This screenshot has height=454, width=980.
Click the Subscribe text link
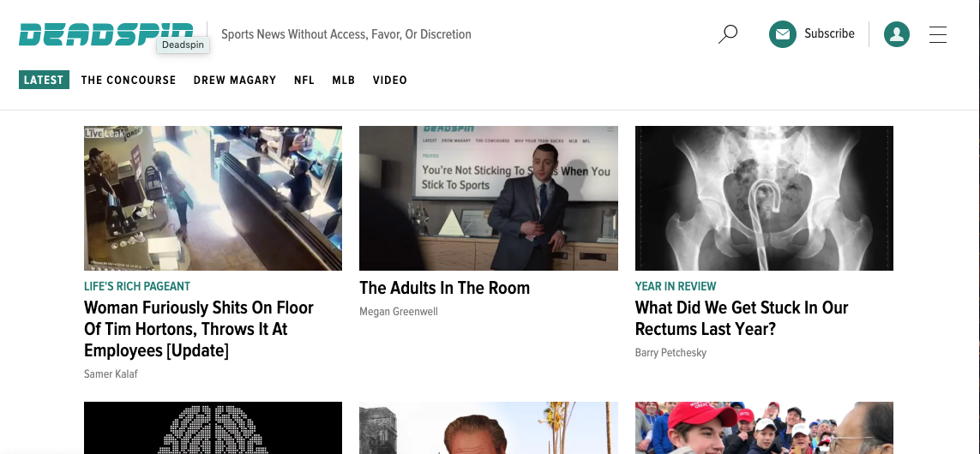[829, 33]
